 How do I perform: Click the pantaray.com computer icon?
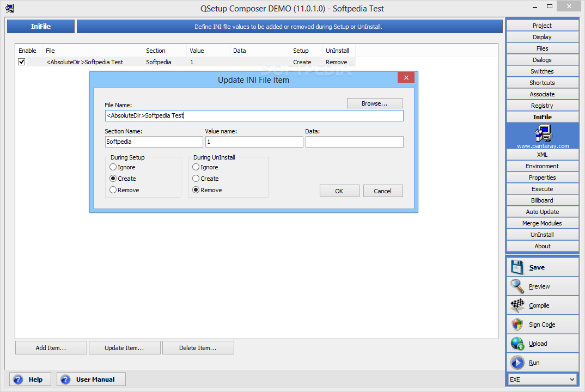[543, 133]
